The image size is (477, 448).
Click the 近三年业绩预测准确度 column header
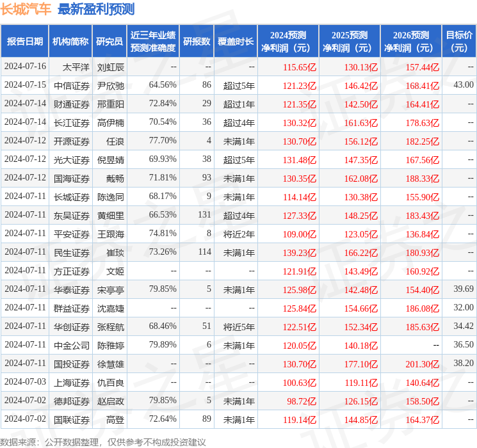coord(153,42)
